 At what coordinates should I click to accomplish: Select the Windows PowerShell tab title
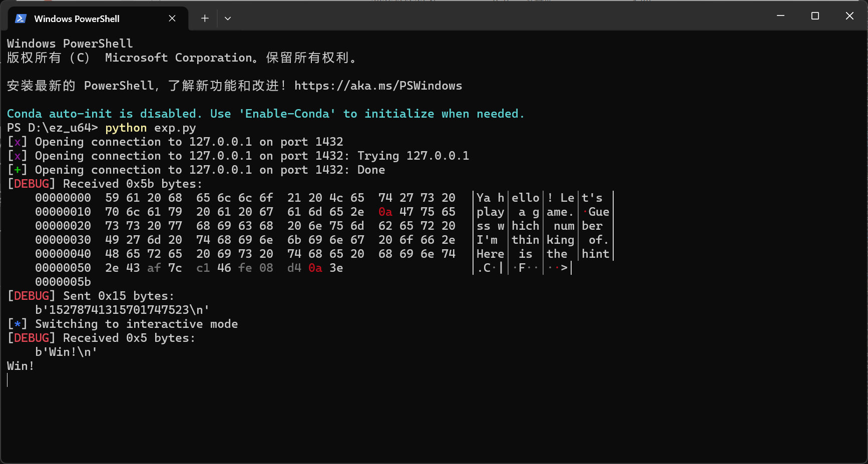tap(77, 19)
